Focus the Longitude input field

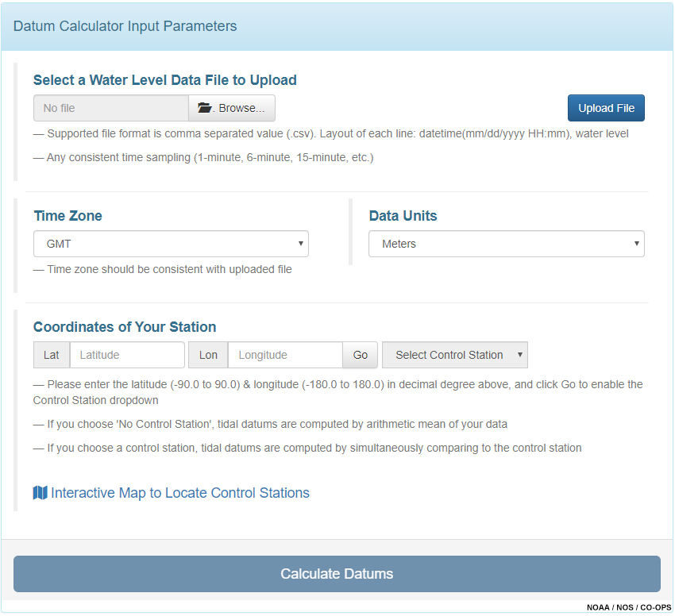coord(285,355)
